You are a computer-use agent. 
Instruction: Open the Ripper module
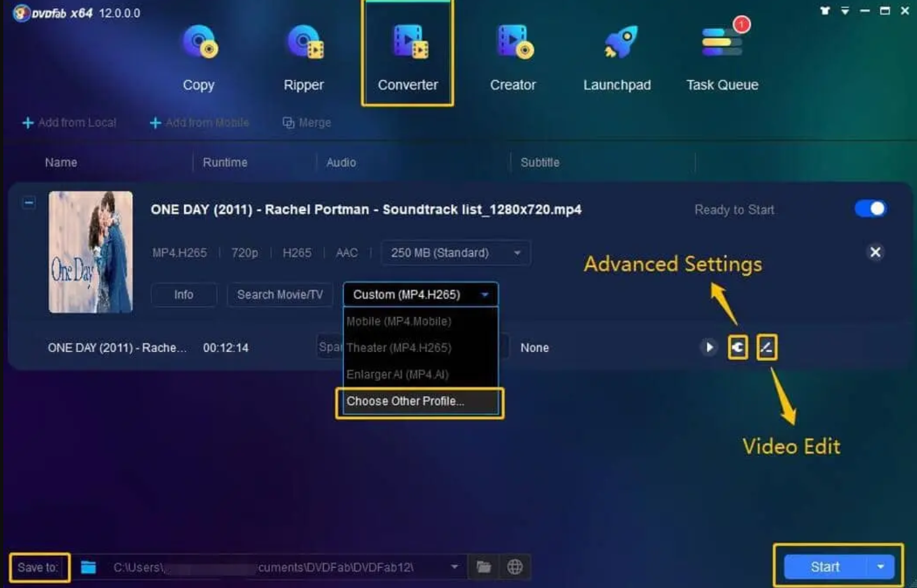point(303,57)
